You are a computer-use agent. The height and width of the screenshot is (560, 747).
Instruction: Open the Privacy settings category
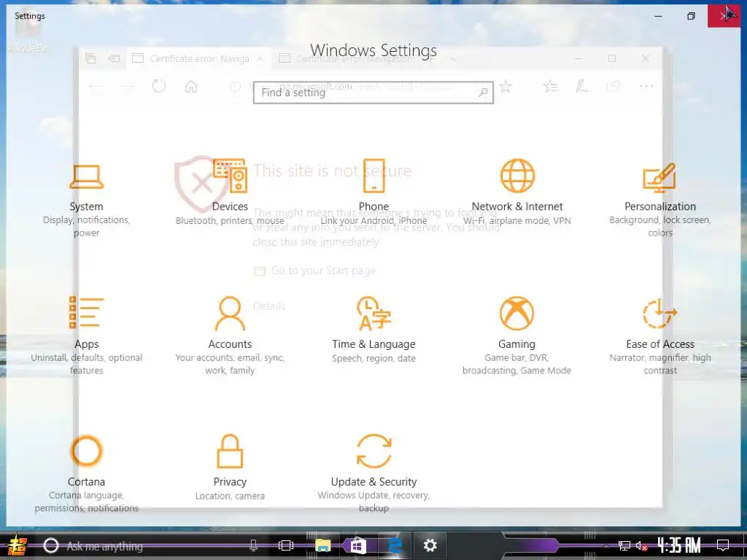point(230,467)
